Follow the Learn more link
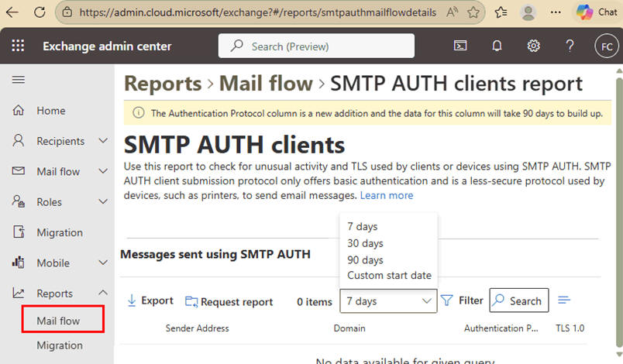This screenshot has width=623, height=364. pos(386,196)
